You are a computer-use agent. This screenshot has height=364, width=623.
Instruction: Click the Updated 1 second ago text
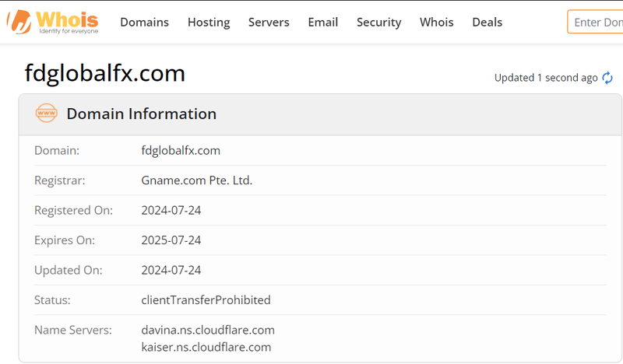tap(546, 78)
